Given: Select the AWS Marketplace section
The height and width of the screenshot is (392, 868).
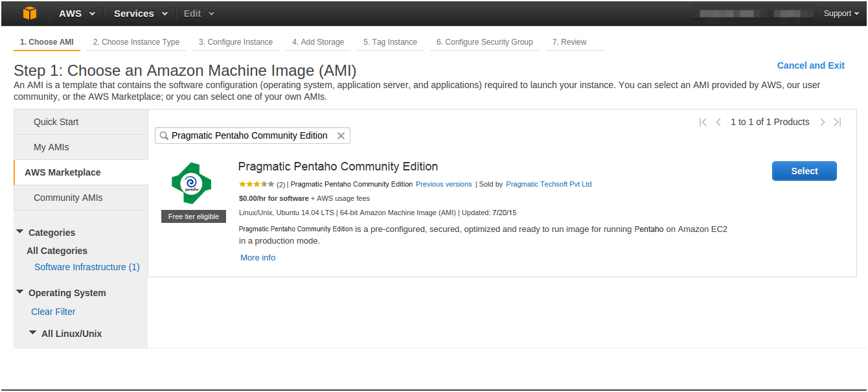Looking at the screenshot, I should (x=81, y=172).
